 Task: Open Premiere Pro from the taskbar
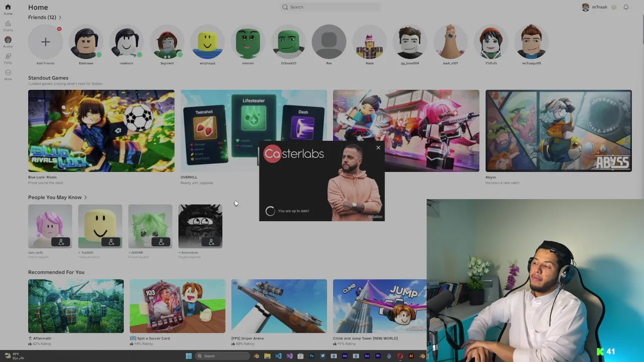pyautogui.click(x=378, y=356)
